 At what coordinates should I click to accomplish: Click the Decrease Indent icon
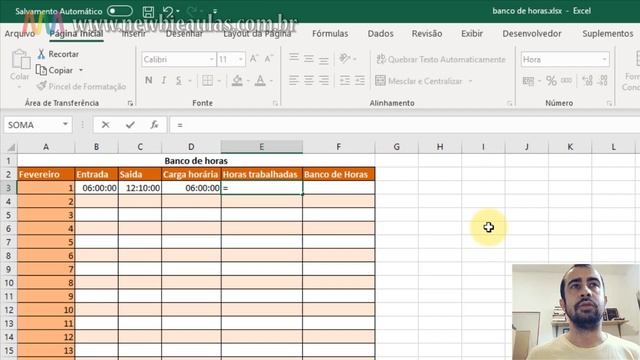(345, 80)
